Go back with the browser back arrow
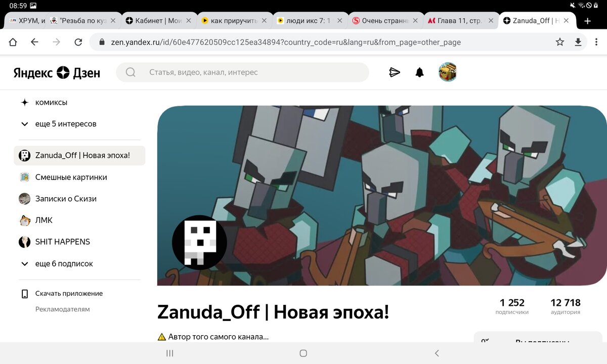The height and width of the screenshot is (364, 607). point(34,42)
